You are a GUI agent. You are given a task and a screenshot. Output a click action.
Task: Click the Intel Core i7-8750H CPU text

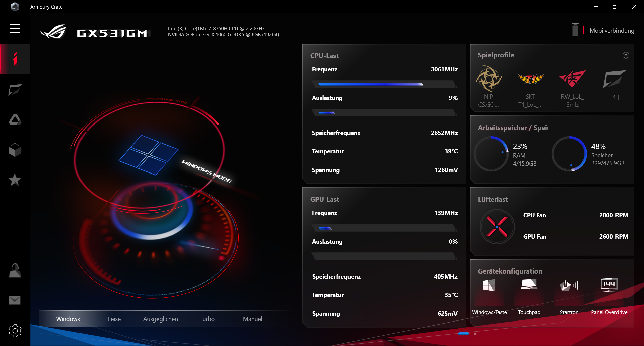(216, 29)
